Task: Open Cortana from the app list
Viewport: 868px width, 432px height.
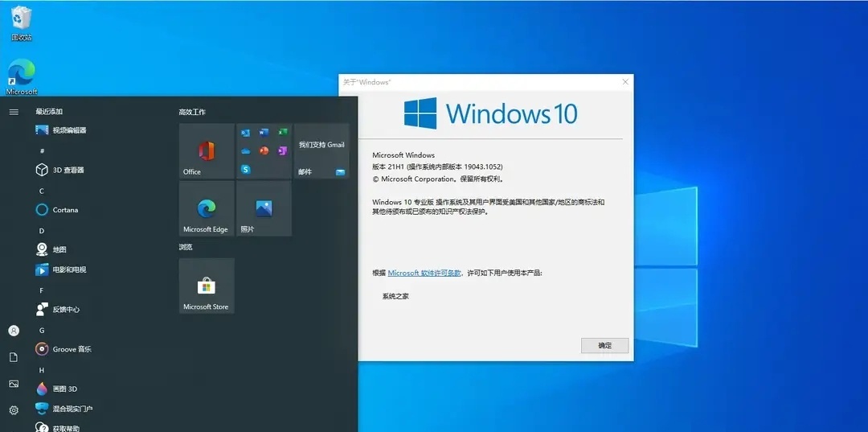Action: point(57,210)
